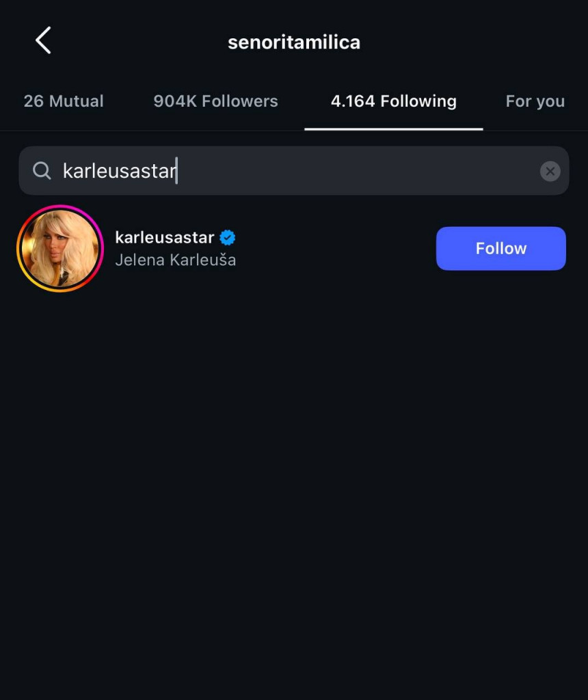588x700 pixels.
Task: Tap the back arrow icon
Action: pos(43,41)
